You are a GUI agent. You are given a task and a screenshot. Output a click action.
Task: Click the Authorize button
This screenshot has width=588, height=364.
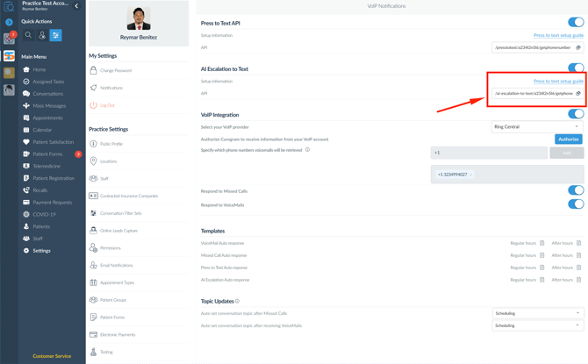tap(568, 139)
